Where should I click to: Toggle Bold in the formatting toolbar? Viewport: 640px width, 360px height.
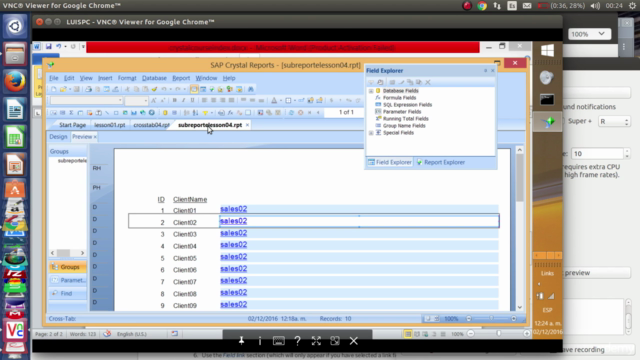pos(174,100)
